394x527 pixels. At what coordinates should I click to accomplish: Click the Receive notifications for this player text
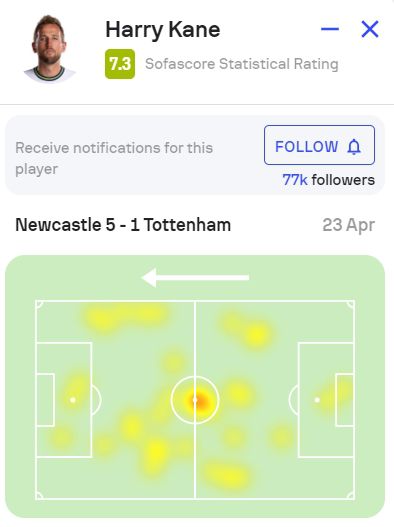point(114,158)
